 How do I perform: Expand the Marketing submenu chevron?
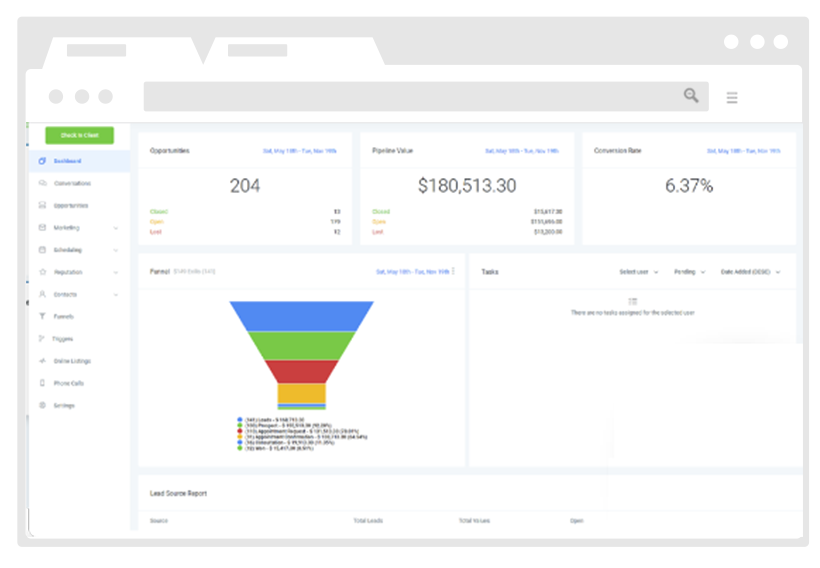[116, 228]
